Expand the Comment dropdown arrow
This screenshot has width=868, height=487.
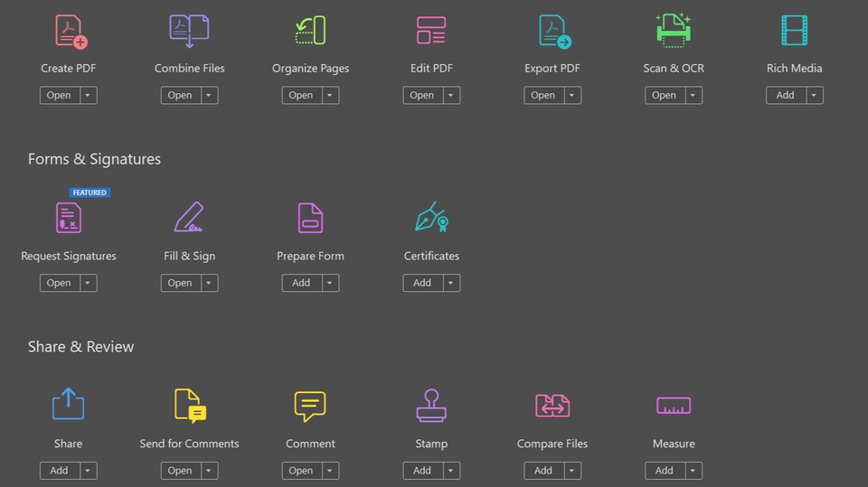[x=330, y=471]
